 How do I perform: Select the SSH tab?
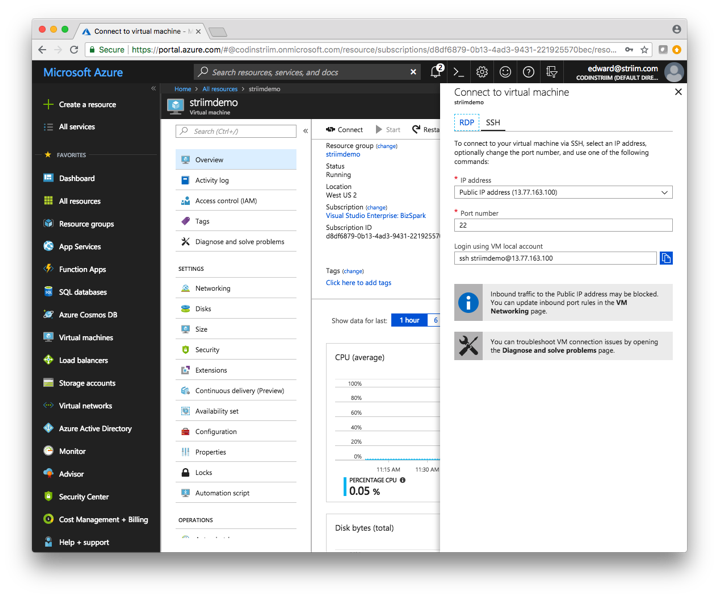tap(493, 123)
